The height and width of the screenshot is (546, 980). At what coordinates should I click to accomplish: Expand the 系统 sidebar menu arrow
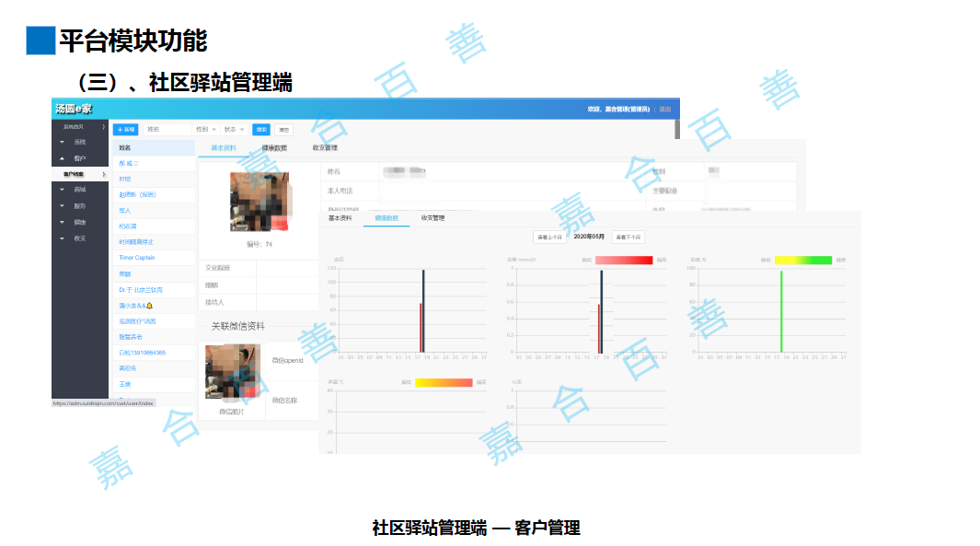63,142
